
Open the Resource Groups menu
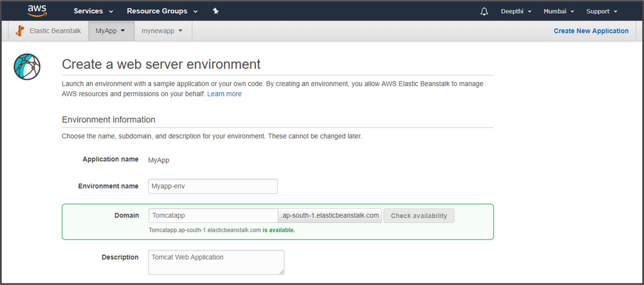(x=162, y=11)
